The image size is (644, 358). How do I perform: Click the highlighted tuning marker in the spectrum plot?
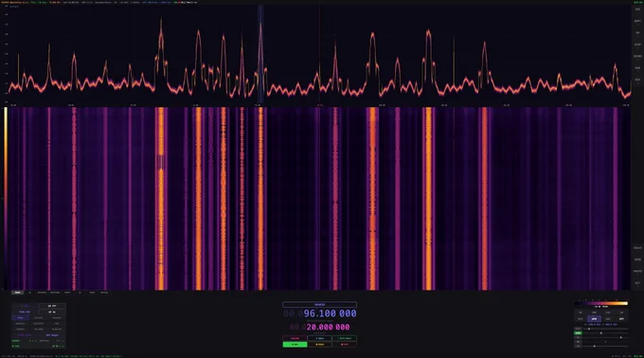[x=260, y=54]
